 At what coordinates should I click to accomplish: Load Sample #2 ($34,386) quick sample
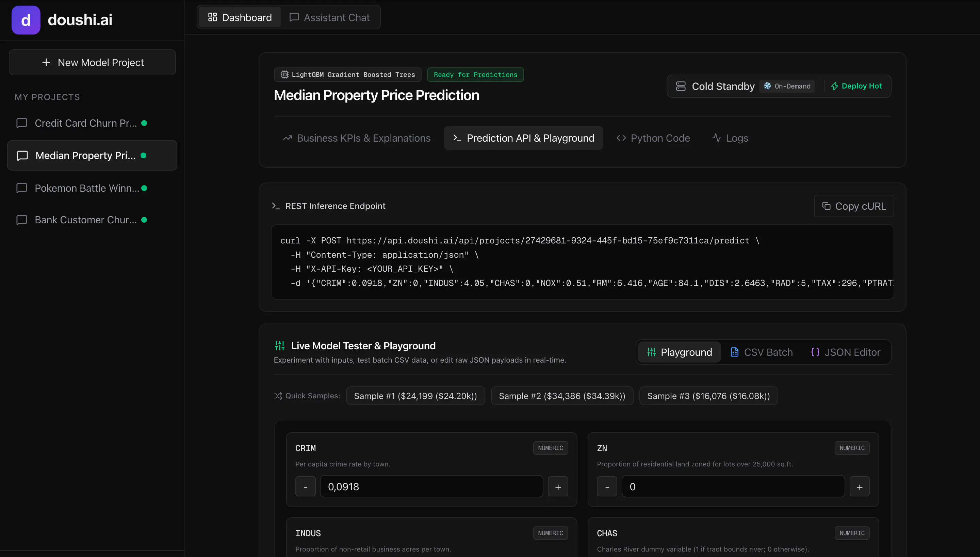pos(562,396)
